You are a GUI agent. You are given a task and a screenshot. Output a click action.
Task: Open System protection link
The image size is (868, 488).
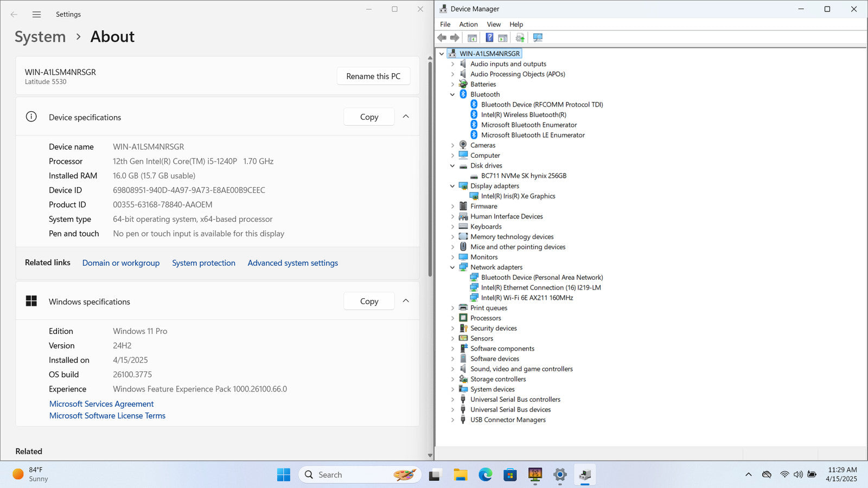[203, 263]
